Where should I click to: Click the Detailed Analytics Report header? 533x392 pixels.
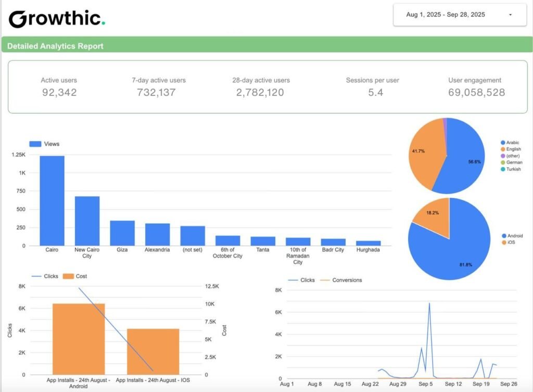point(55,46)
